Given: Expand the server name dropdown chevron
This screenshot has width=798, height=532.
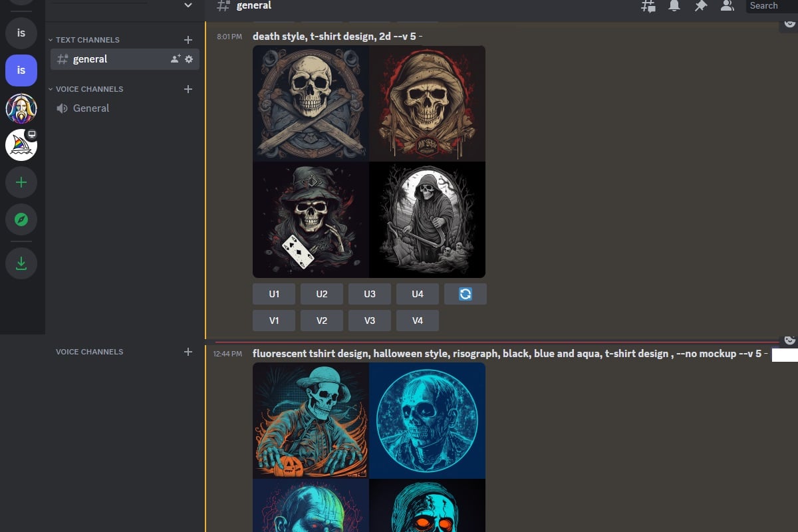Looking at the screenshot, I should click(188, 5).
